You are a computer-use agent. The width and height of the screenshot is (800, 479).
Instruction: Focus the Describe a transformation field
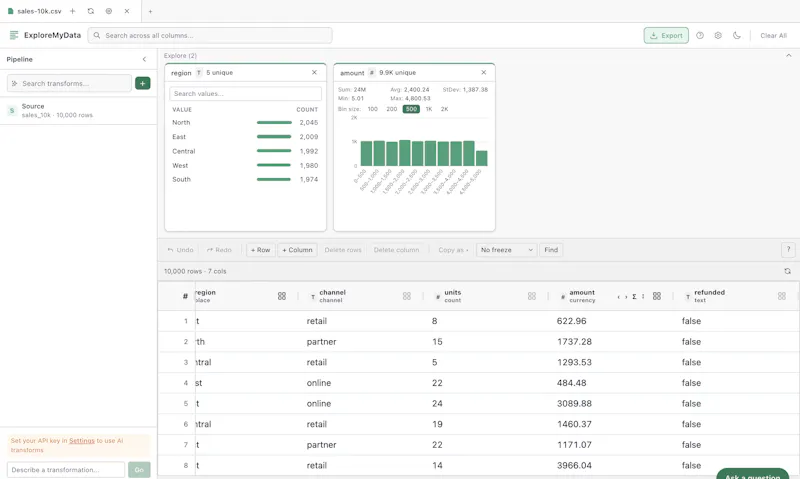[66, 470]
